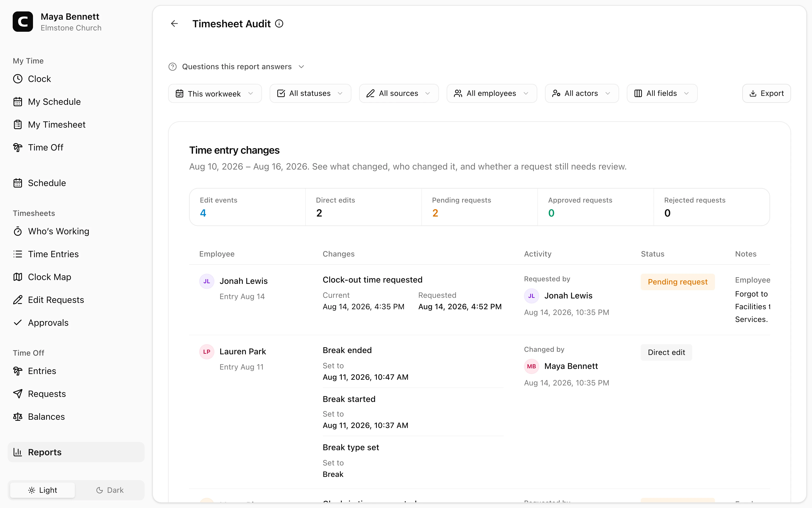Open Approvals page
Screen dimensions: 812x508
pyautogui.click(x=76, y=323)
